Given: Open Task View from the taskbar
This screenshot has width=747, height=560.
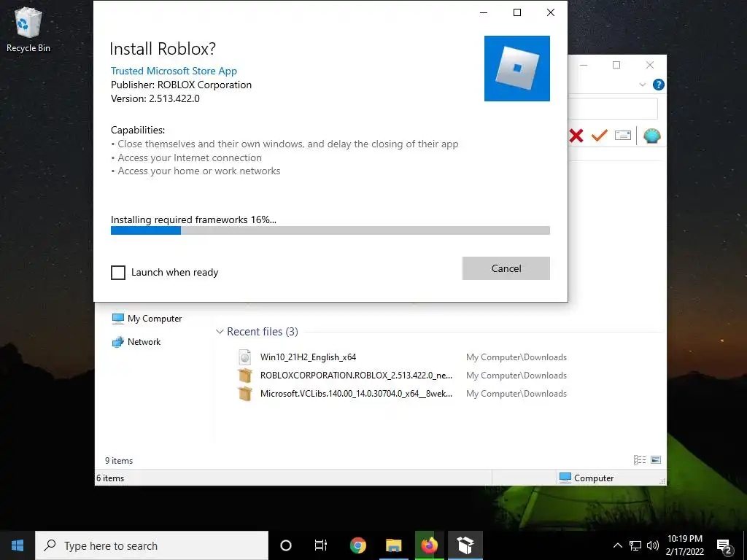Looking at the screenshot, I should tap(321, 545).
